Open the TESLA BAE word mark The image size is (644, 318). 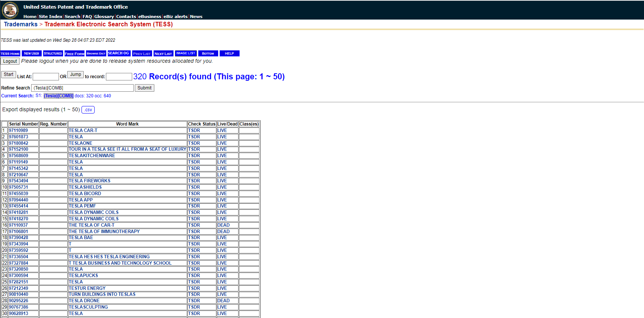click(81, 238)
